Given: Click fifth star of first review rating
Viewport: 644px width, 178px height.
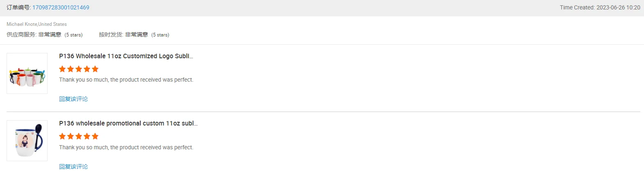Looking at the screenshot, I should [95, 69].
